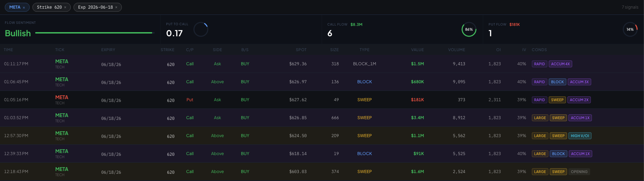Click the Put to Call gauge circle
644x181 pixels.
coord(201,30)
